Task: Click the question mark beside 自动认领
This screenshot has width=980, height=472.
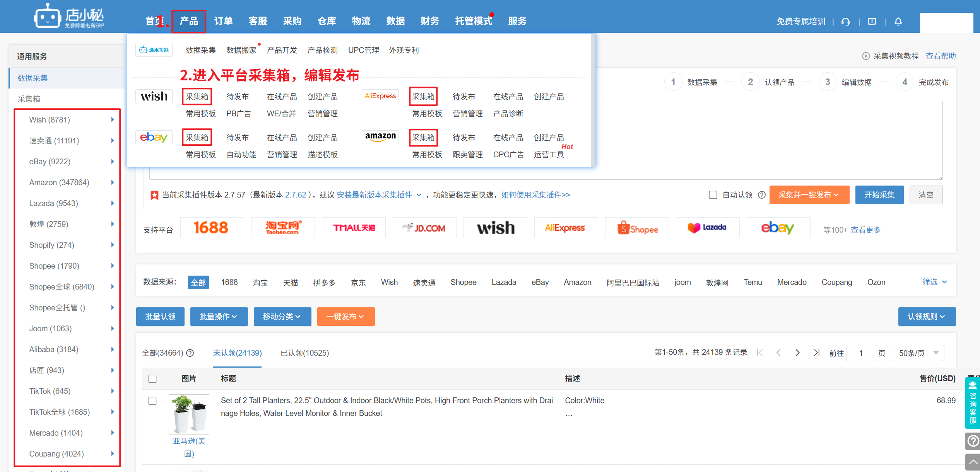Action: click(x=761, y=195)
